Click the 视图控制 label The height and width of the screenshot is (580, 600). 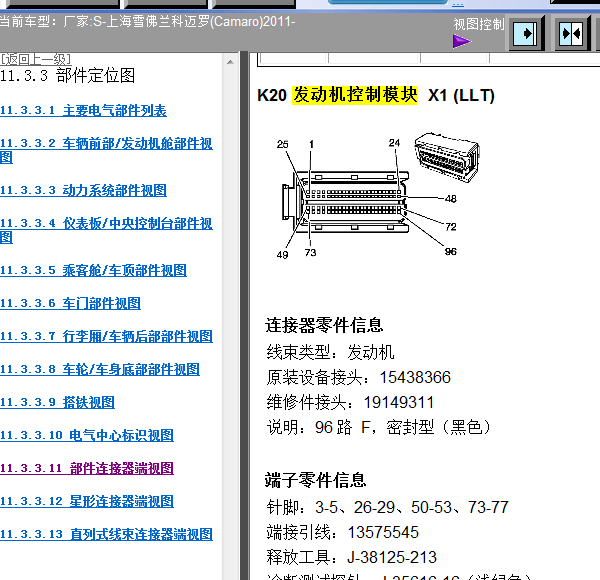click(479, 24)
